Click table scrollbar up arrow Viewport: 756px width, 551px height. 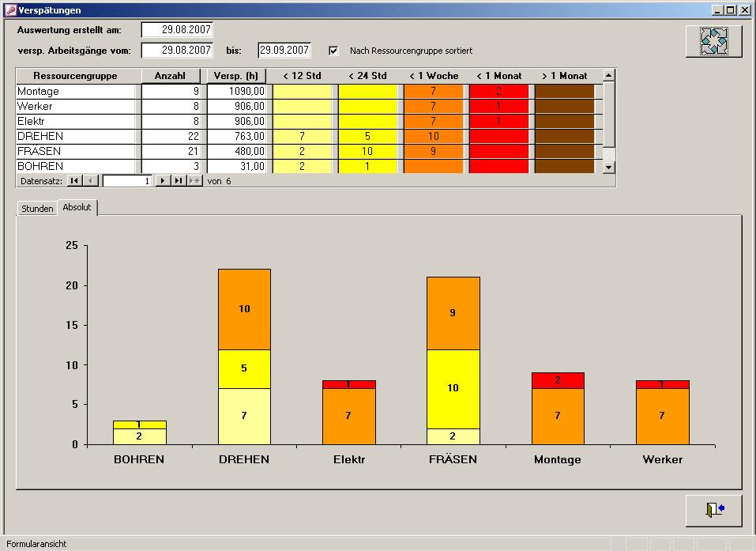coord(608,75)
